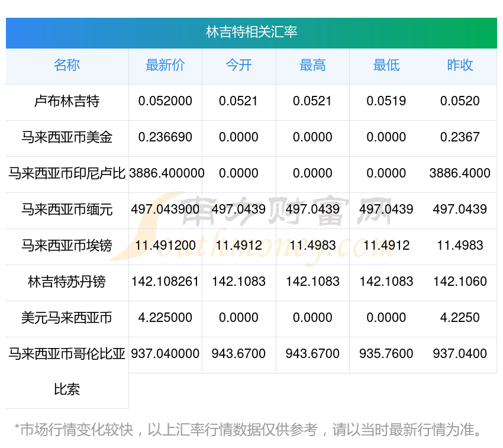This screenshot has width=503, height=448.
Task: Click 美元马来西亚币 最低 value 0.0000
Action: 386,318
